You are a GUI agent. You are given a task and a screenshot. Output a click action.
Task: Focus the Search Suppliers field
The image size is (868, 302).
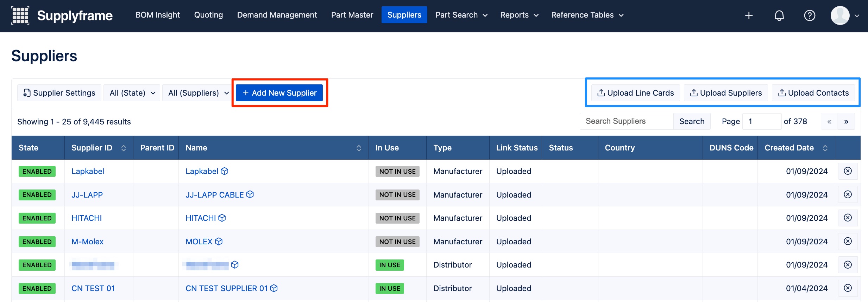[x=627, y=121]
